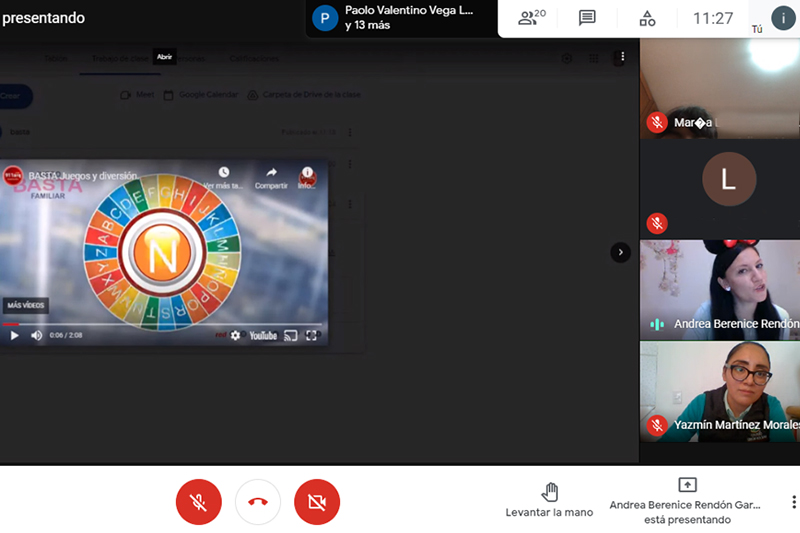Click the Compartir share arrow icon

point(271,172)
